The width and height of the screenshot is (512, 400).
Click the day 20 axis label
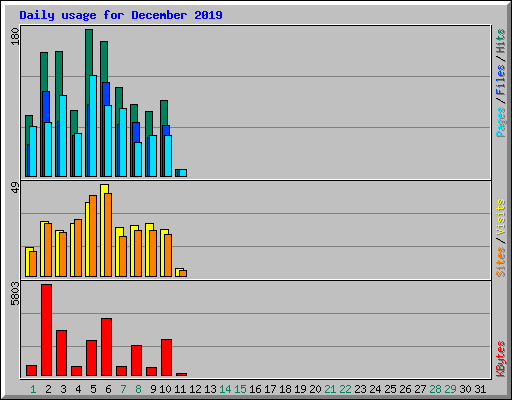click(x=315, y=389)
